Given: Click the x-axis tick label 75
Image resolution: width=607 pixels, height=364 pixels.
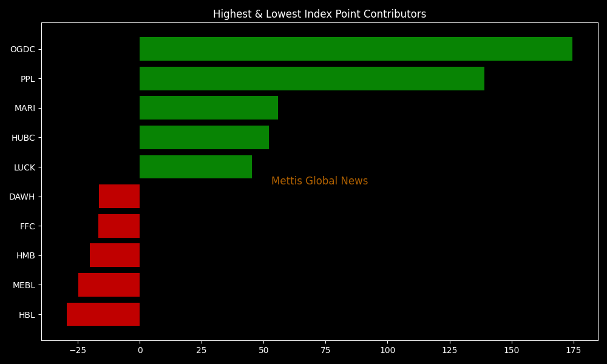Looking at the screenshot, I should 325,351.
